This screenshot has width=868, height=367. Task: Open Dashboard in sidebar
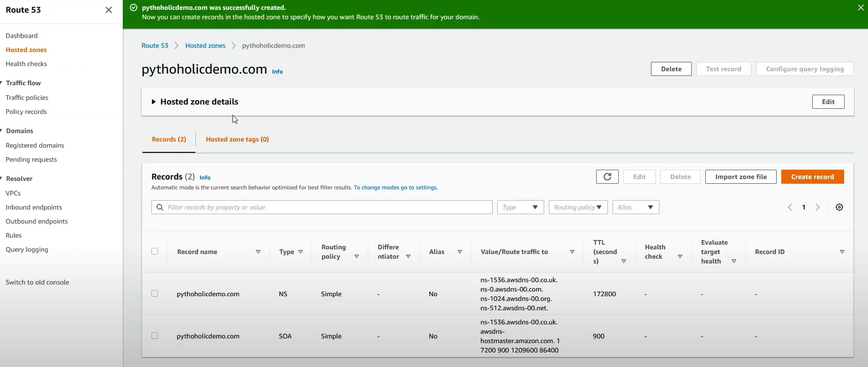pyautogui.click(x=22, y=36)
